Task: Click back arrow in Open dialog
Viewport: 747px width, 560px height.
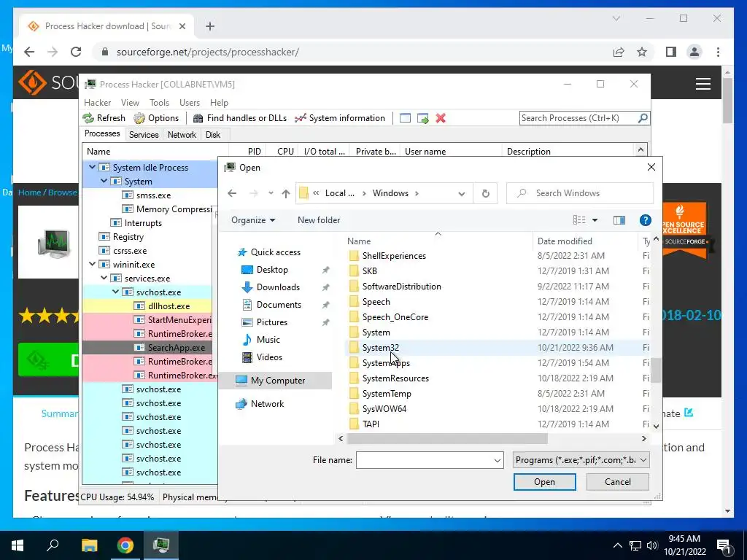Action: tap(232, 192)
